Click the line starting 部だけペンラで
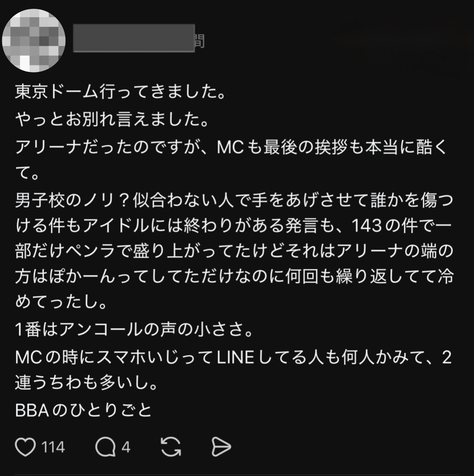The width and height of the screenshot is (474, 476). tap(234, 251)
